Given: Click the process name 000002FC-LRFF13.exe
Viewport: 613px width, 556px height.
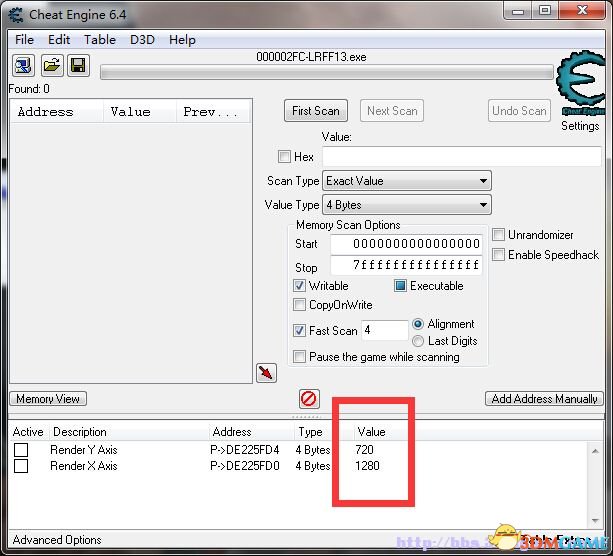Looking at the screenshot, I should [x=311, y=57].
